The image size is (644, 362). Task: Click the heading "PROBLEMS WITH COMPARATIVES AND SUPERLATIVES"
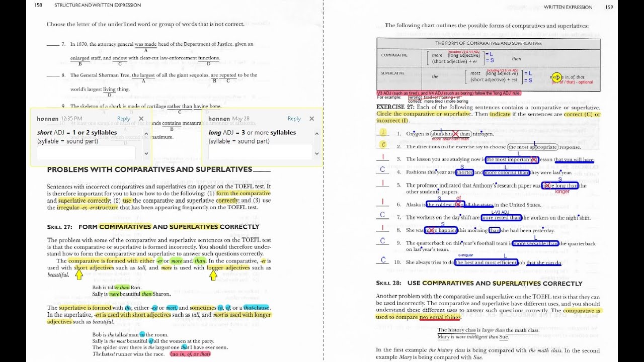[149, 169]
